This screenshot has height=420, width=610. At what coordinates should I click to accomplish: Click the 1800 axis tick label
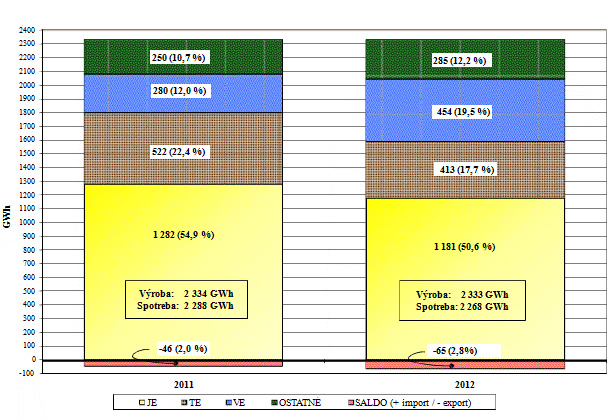pyautogui.click(x=27, y=112)
